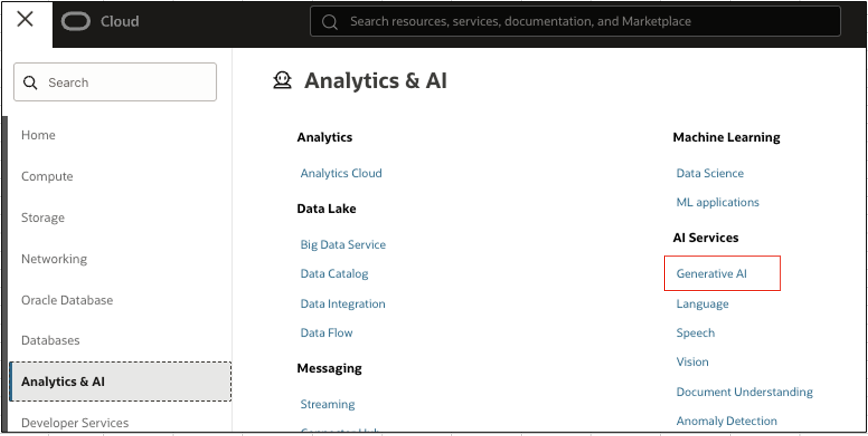
Task: Open ML applications link
Action: tap(717, 202)
